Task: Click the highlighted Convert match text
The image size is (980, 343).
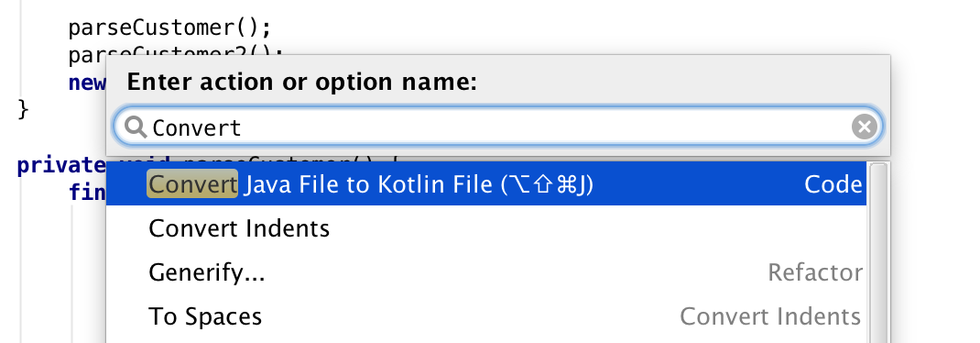Action: coord(192,184)
